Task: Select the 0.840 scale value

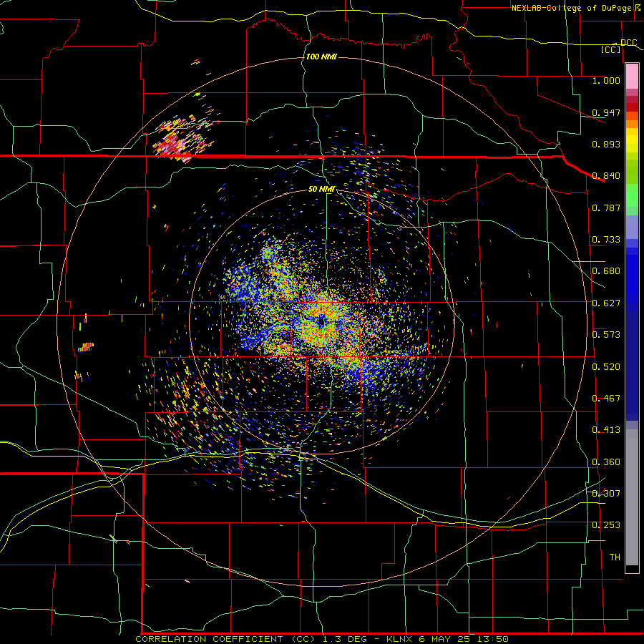Action: click(606, 175)
